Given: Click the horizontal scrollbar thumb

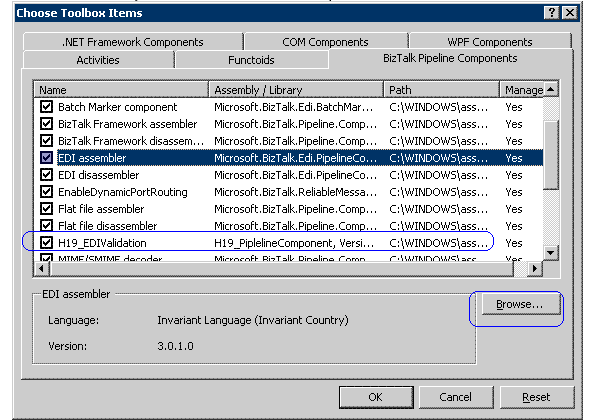Looking at the screenshot, I should tap(281, 269).
